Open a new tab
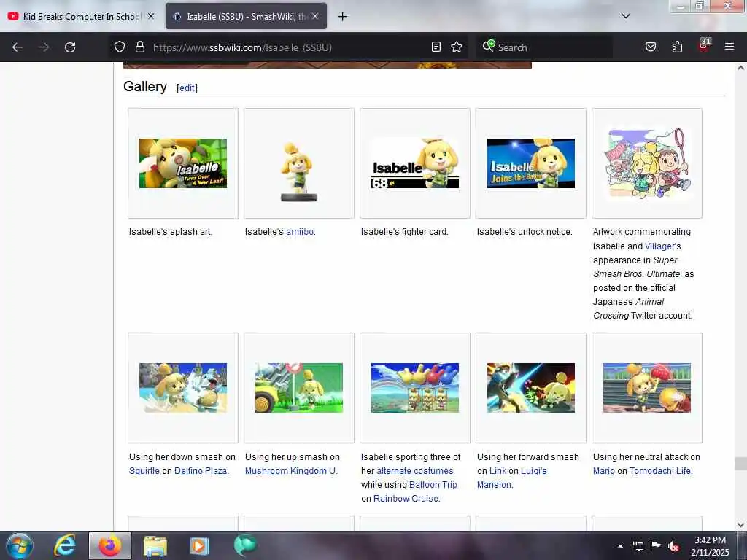747x560 pixels. [343, 17]
